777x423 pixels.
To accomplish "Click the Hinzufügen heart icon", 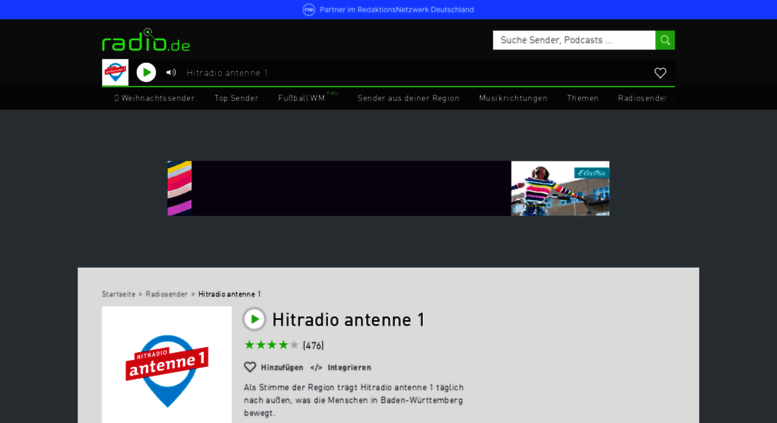I will pos(250,367).
